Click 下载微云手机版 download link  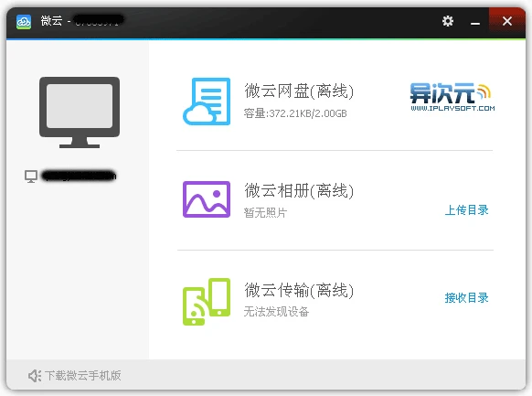point(83,376)
